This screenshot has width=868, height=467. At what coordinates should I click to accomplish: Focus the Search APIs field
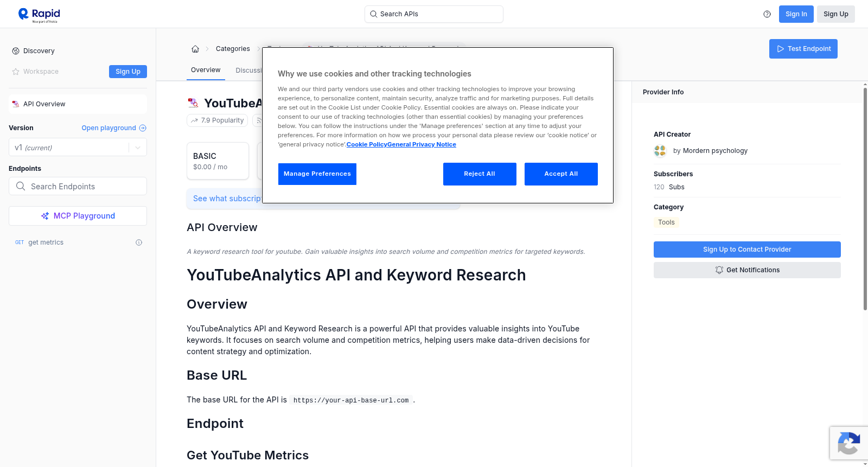pos(434,14)
